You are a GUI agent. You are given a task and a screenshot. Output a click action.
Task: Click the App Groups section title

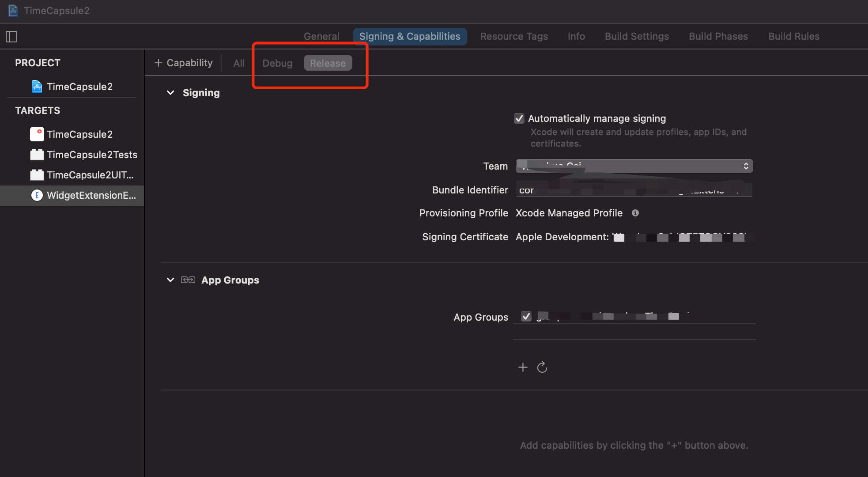pyautogui.click(x=230, y=280)
